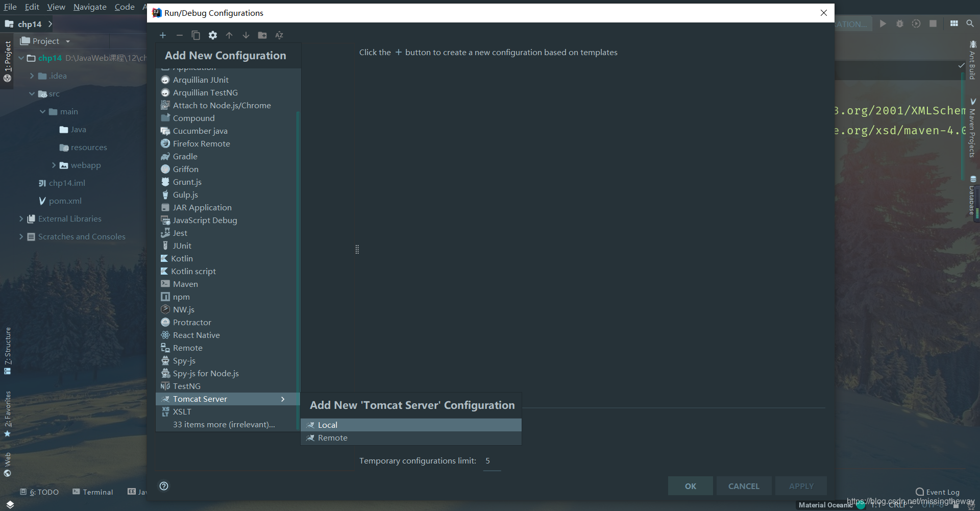Close the Run/Debug Configurations dialog
Viewport: 980px width, 511px height.
coord(823,13)
